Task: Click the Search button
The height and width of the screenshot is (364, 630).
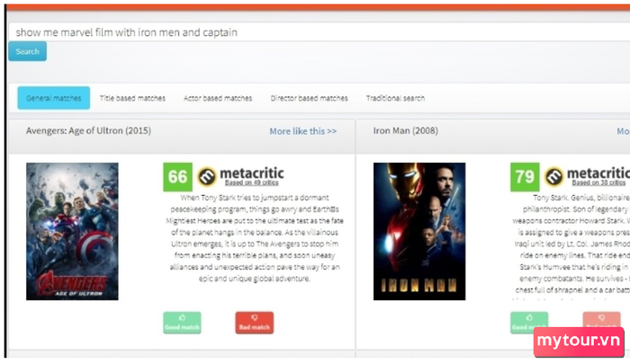Action: (x=27, y=51)
